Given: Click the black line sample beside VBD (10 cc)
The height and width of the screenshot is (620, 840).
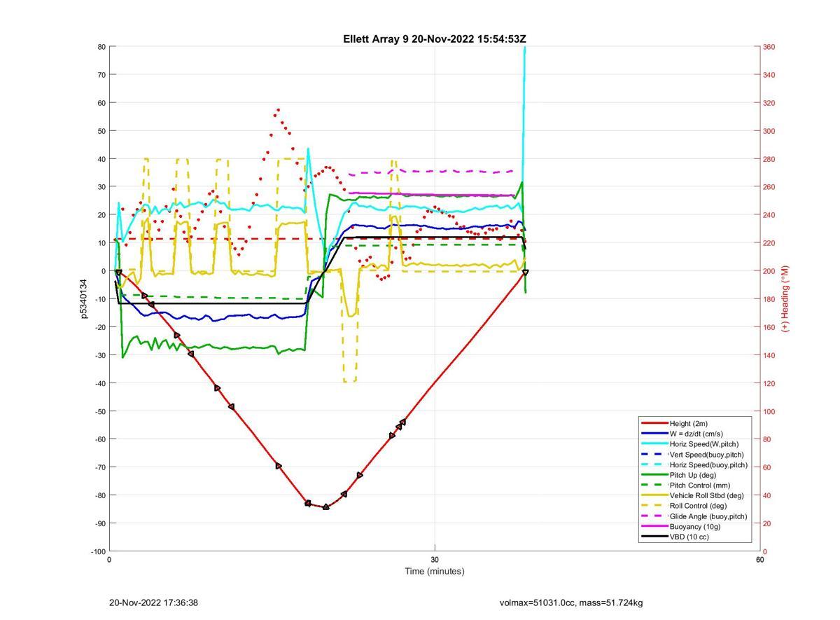Looking at the screenshot, I should pos(654,537).
